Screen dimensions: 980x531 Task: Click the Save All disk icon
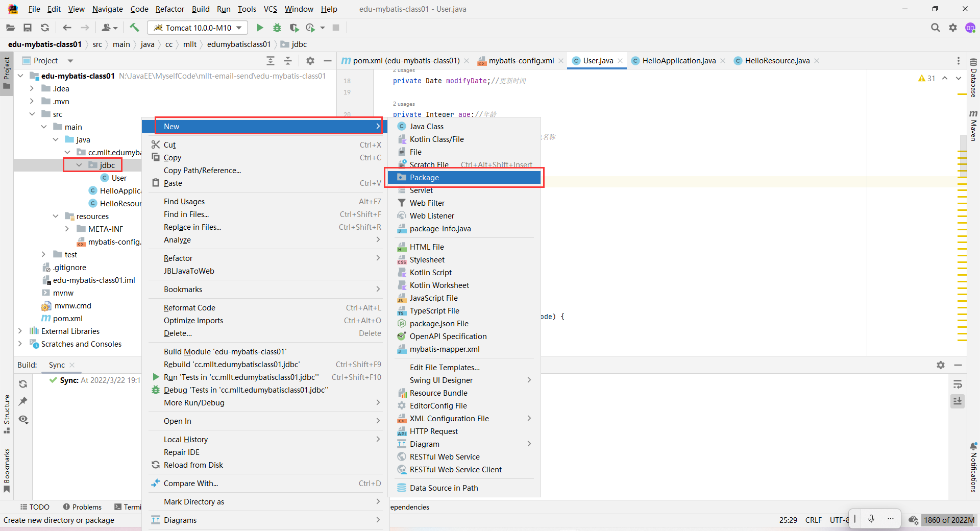point(28,28)
